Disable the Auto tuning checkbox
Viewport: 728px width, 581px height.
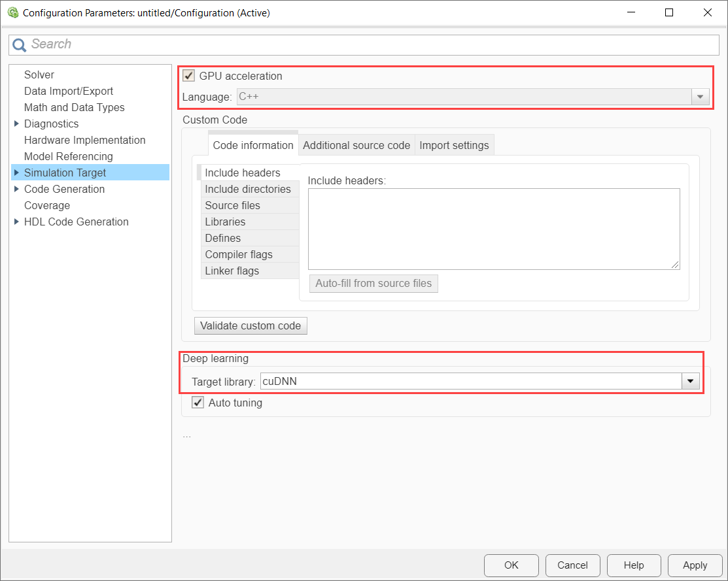198,403
